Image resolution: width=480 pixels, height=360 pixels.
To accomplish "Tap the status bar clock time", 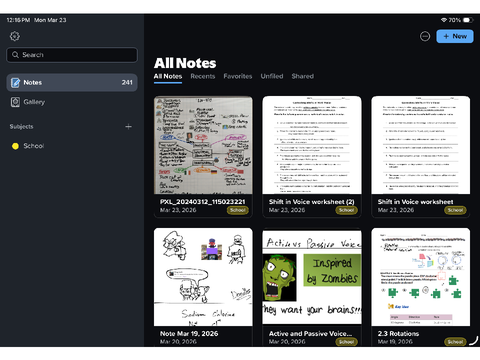I will 18,20.
